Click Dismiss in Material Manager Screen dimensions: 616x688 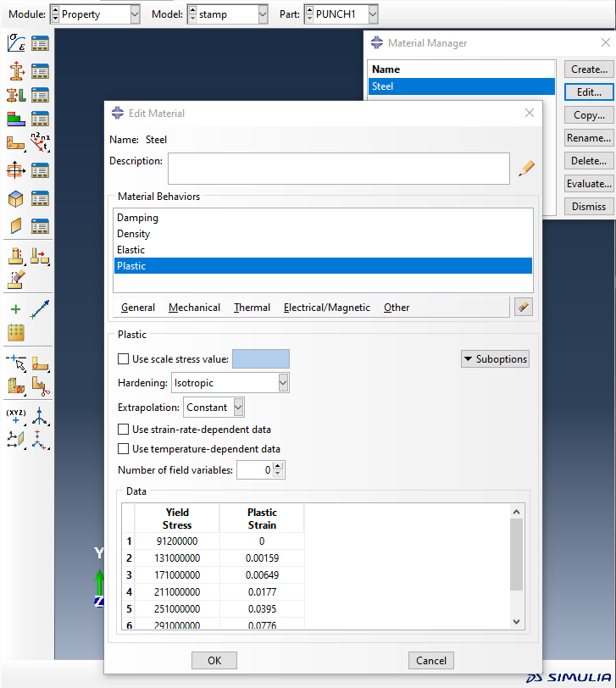pos(589,206)
